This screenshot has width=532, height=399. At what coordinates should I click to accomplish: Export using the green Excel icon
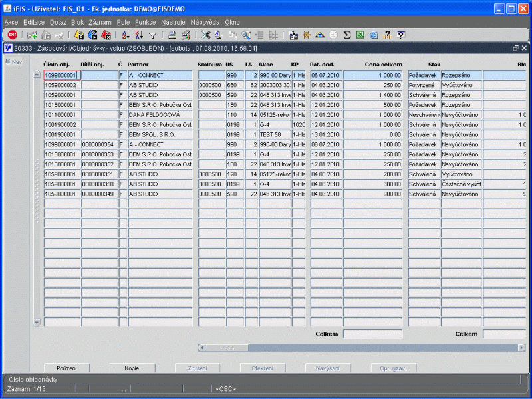(360, 35)
